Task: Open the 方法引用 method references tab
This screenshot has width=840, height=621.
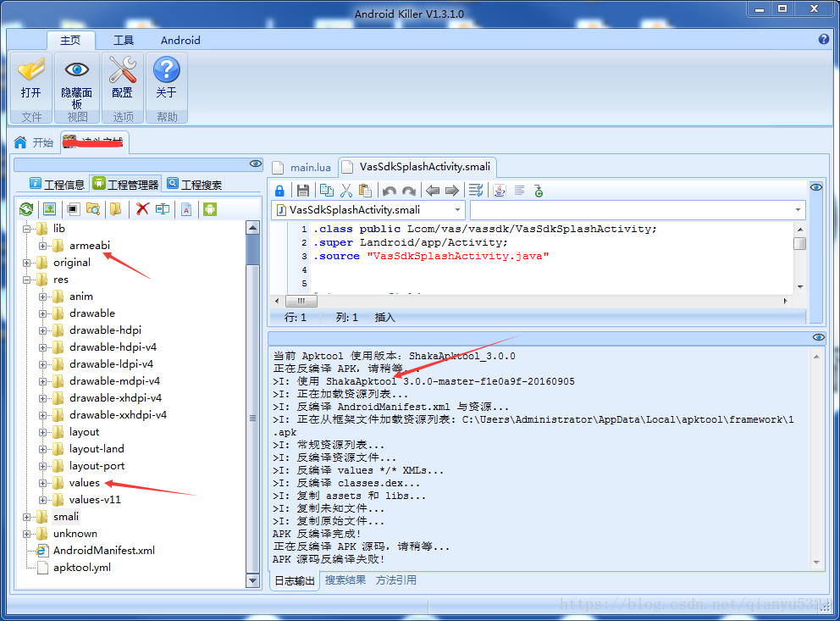Action: (396, 580)
